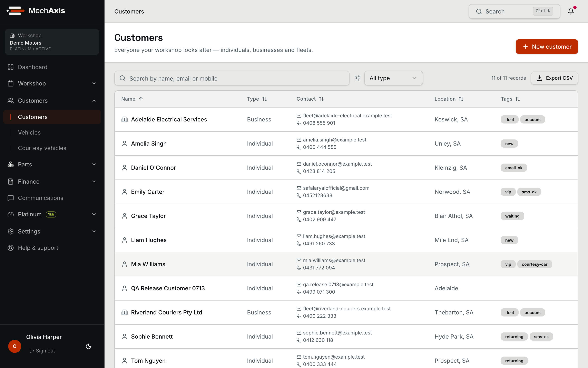Open the notifications bell
588x368 pixels.
pos(571,11)
